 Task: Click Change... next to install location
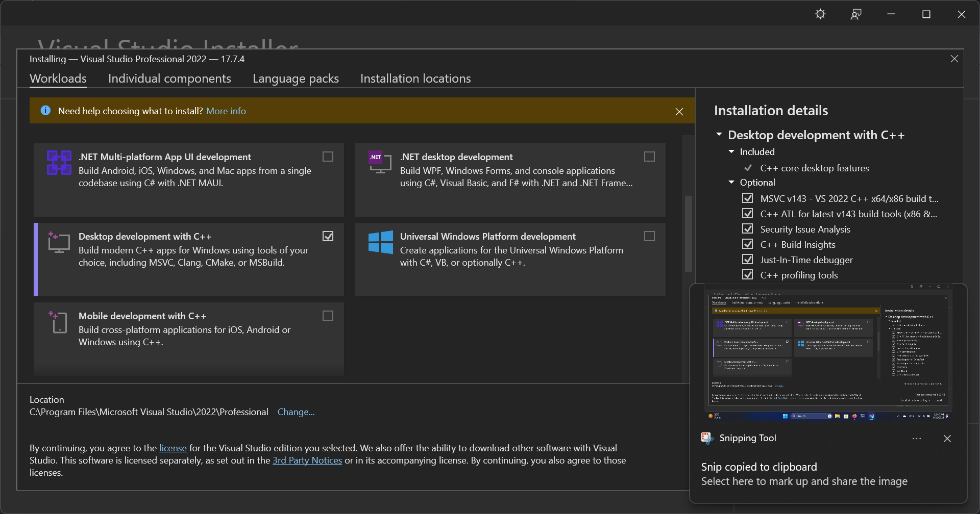[296, 412]
